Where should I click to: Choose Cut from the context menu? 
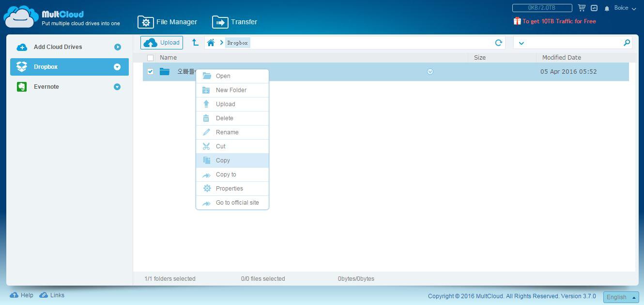pyautogui.click(x=232, y=146)
